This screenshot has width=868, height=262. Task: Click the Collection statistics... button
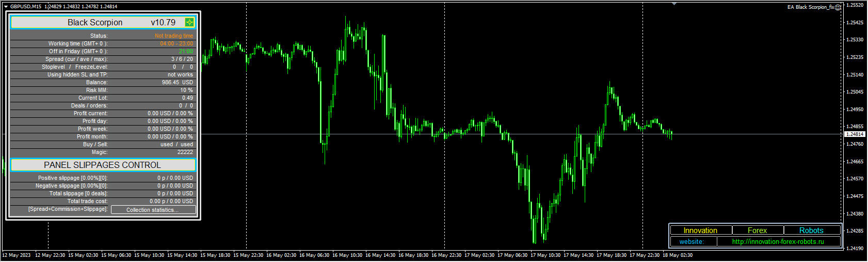coord(153,210)
